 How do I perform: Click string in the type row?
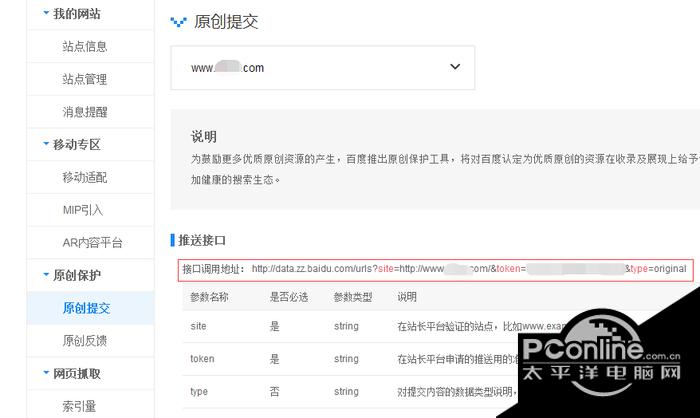(346, 392)
